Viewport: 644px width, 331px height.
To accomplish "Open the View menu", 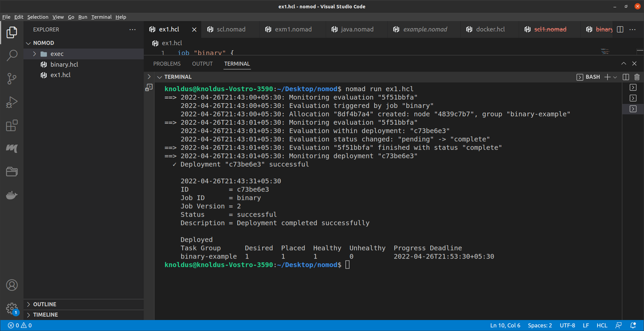I will click(58, 17).
